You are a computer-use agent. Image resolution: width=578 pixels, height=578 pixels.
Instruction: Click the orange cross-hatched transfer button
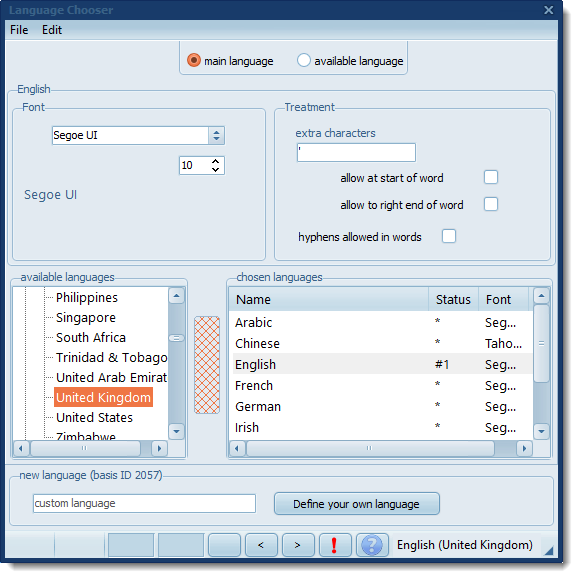click(207, 365)
